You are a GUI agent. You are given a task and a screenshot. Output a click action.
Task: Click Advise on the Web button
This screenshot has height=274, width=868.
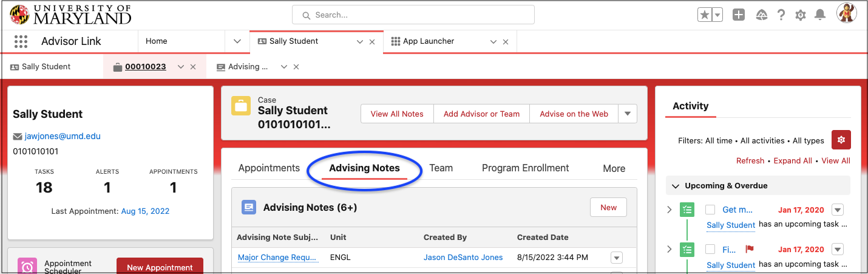click(574, 114)
